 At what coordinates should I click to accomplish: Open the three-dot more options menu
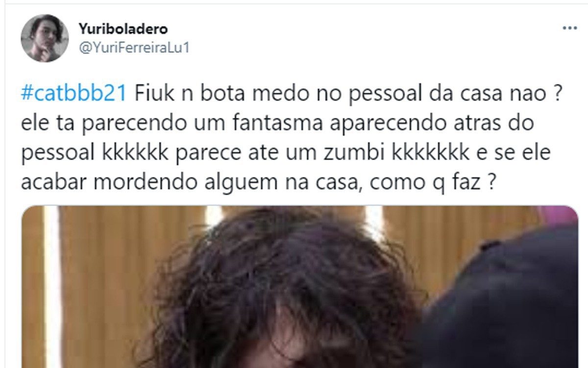tap(569, 28)
